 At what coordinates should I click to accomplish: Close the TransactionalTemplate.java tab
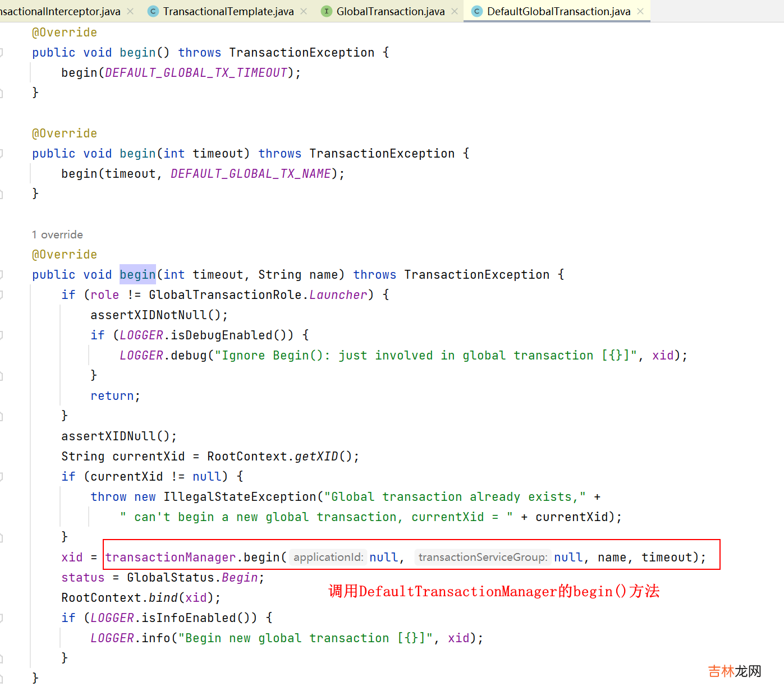click(304, 11)
